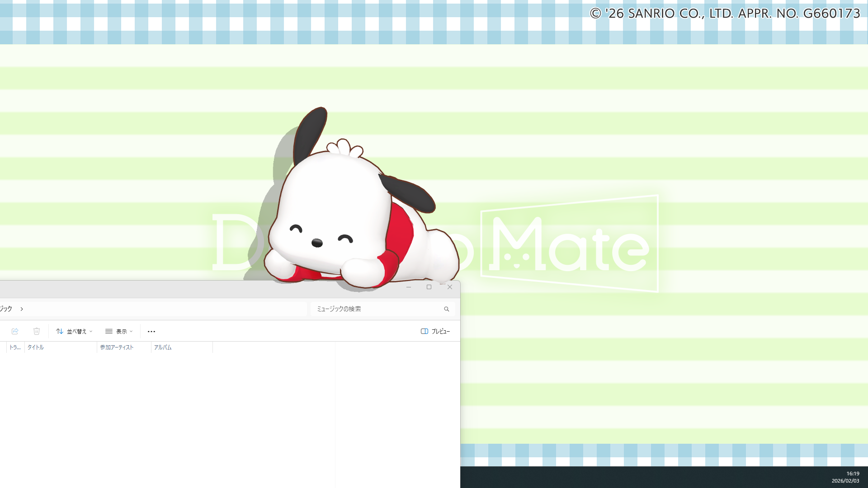Viewport: 868px width, 488px height.
Task: Click the Delete trash icon
Action: point(37,331)
